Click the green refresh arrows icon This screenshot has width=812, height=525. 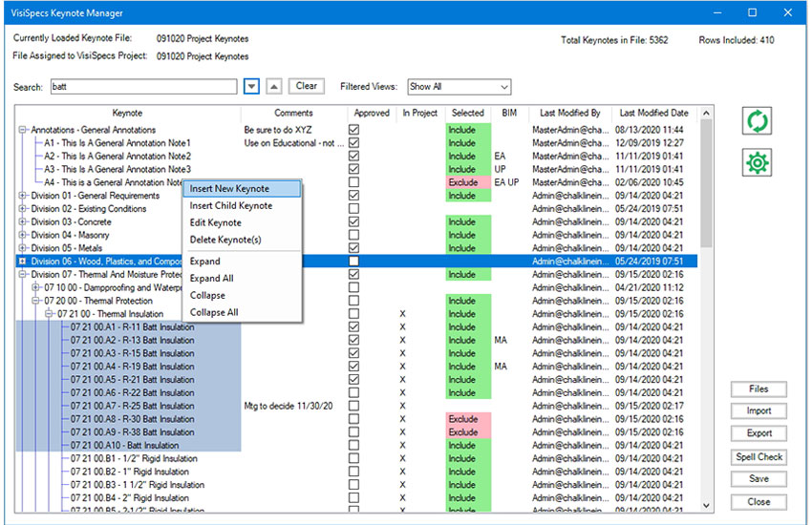click(x=757, y=121)
